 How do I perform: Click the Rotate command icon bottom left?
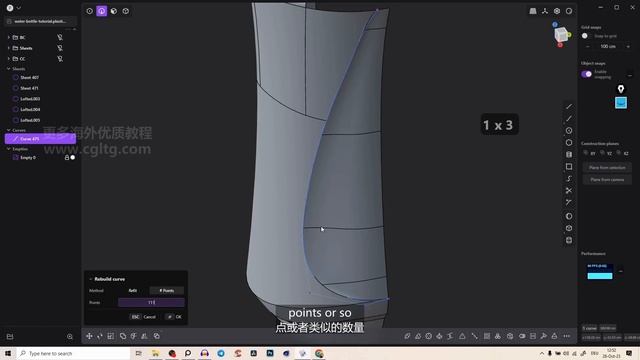pyautogui.click(x=100, y=336)
